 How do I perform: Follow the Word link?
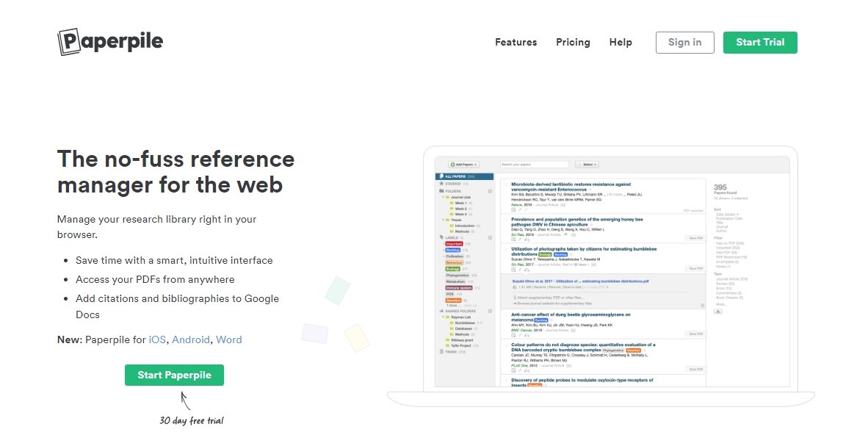228,339
